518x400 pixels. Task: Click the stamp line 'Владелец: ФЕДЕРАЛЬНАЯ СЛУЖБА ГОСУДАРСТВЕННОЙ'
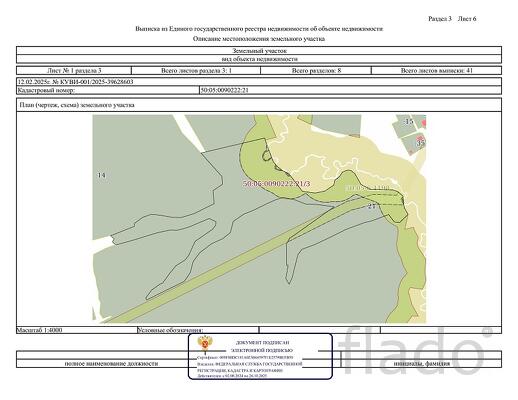pyautogui.click(x=250, y=364)
